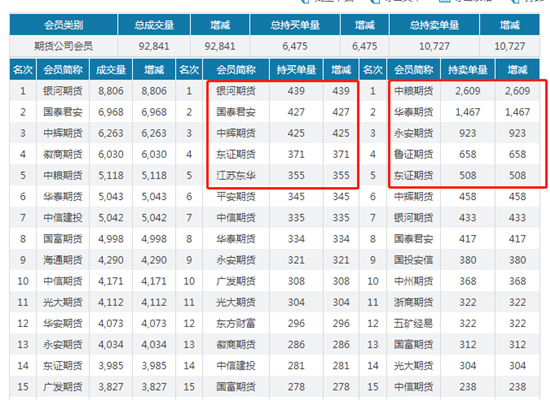Viewport: 550px width, 400px height.
Task: Select 中信建投 in the 成交量 ranking
Action: click(x=63, y=218)
